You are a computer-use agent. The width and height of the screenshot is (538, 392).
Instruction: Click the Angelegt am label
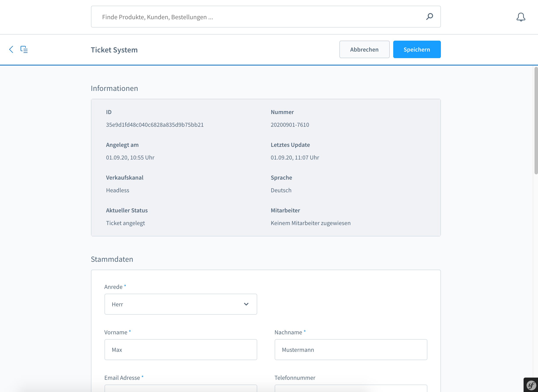pyautogui.click(x=122, y=145)
